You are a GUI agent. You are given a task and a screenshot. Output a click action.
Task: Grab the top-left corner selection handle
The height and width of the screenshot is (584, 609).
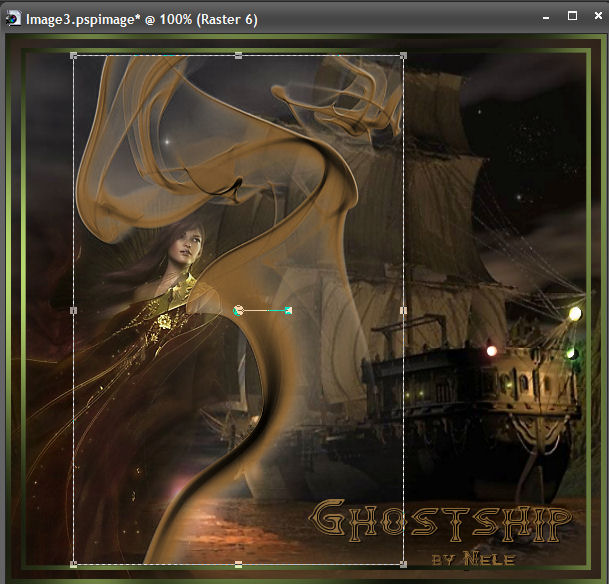74,56
